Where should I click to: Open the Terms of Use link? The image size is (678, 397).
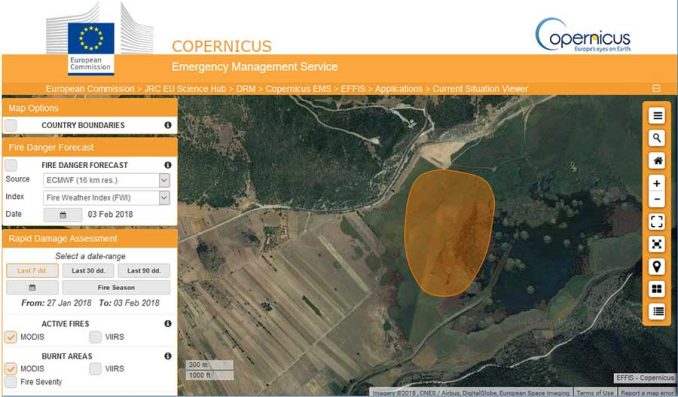click(595, 393)
